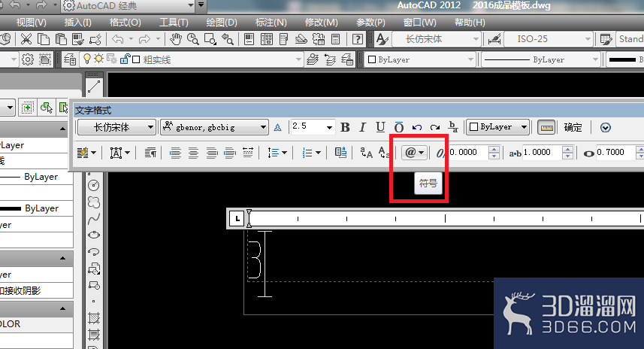Select the Ellipse draw tool
This screenshot has height=349, width=644.
click(x=94, y=235)
